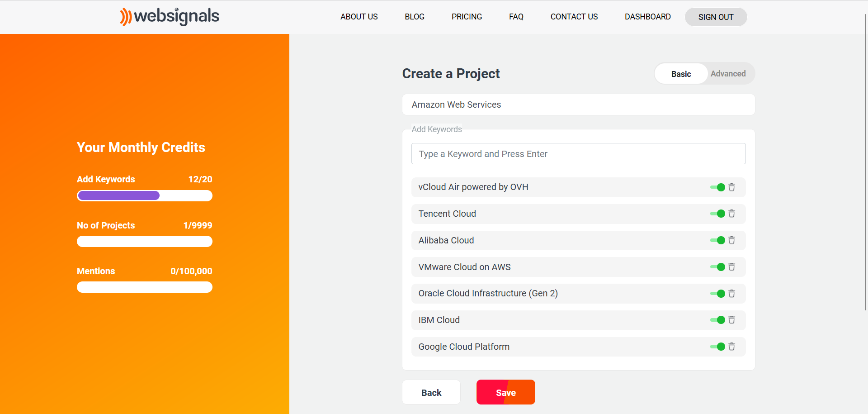Image resolution: width=868 pixels, height=414 pixels.
Task: Click the 1/9999 projects count
Action: [198, 225]
